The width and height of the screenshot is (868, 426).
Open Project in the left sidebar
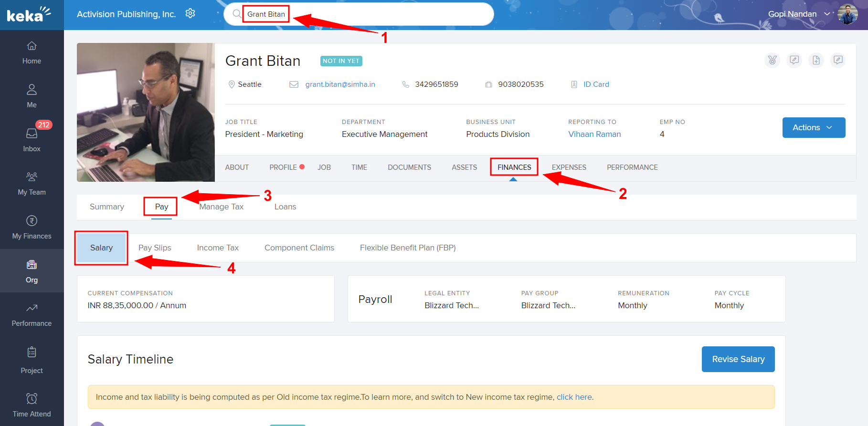point(32,360)
